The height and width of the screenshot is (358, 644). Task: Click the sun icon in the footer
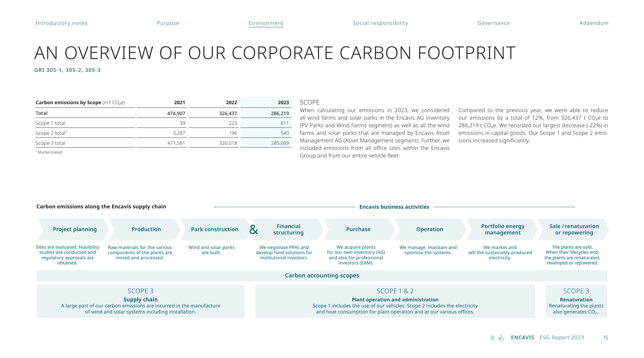493,338
